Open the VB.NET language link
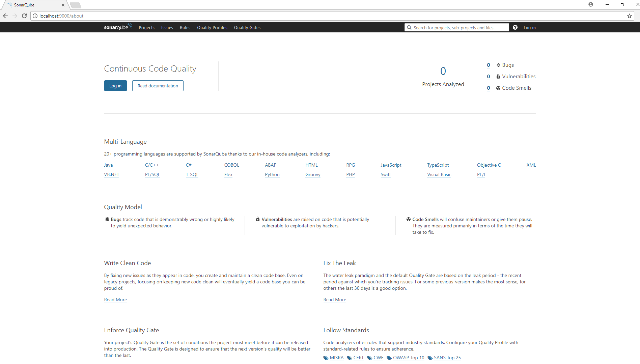This screenshot has height=364, width=640. (x=112, y=174)
